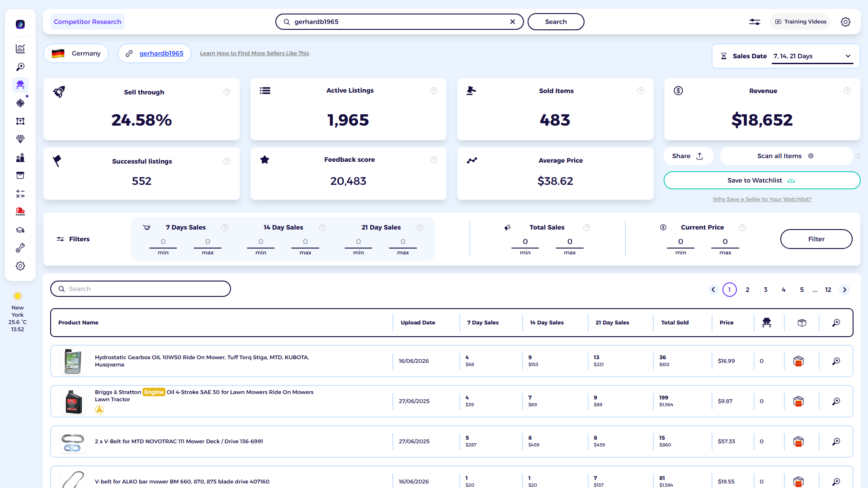
Task: Set Total Sales min field
Action: (525, 242)
